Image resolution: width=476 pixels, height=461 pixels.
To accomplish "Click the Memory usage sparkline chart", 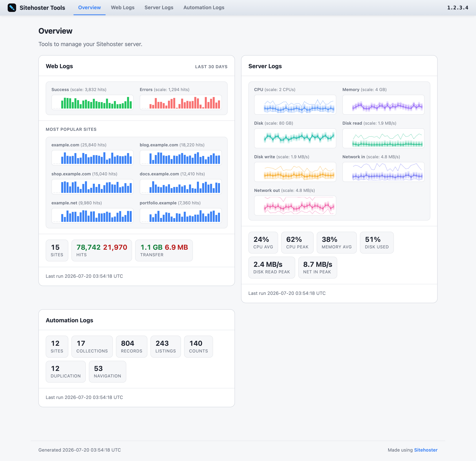I will 383,104.
